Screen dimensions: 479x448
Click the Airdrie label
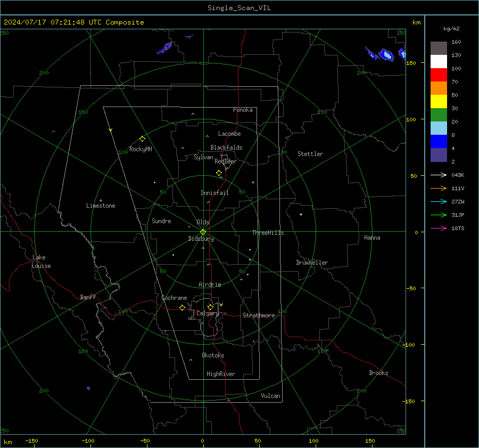(210, 284)
